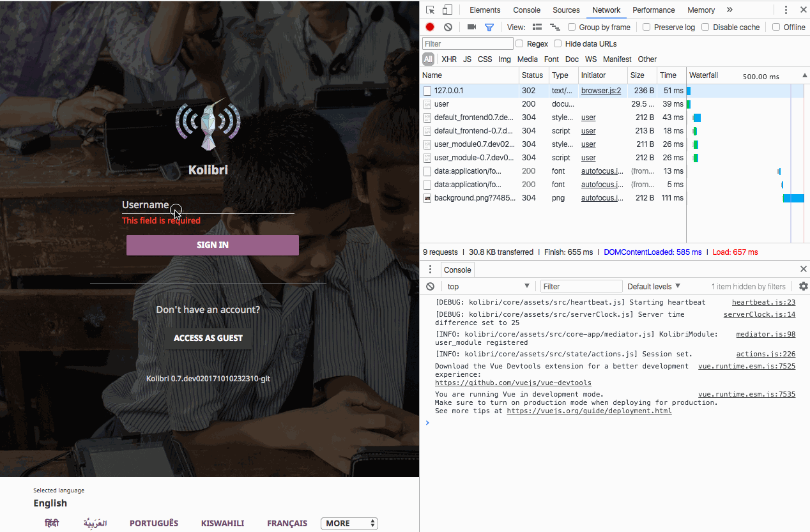Open the Default levels dropdown

pos(654,286)
